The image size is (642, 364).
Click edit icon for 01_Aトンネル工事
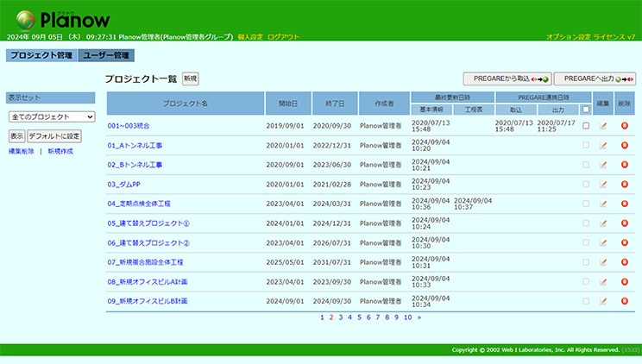pyautogui.click(x=603, y=145)
